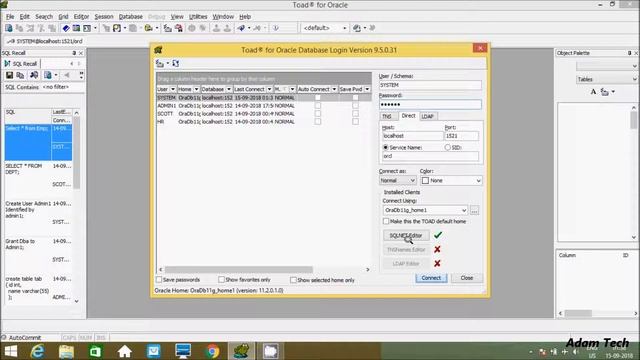Open the Connect Using OraDb11g_home1 dropdown
This screenshot has height=360, width=640.
pyautogui.click(x=425, y=210)
